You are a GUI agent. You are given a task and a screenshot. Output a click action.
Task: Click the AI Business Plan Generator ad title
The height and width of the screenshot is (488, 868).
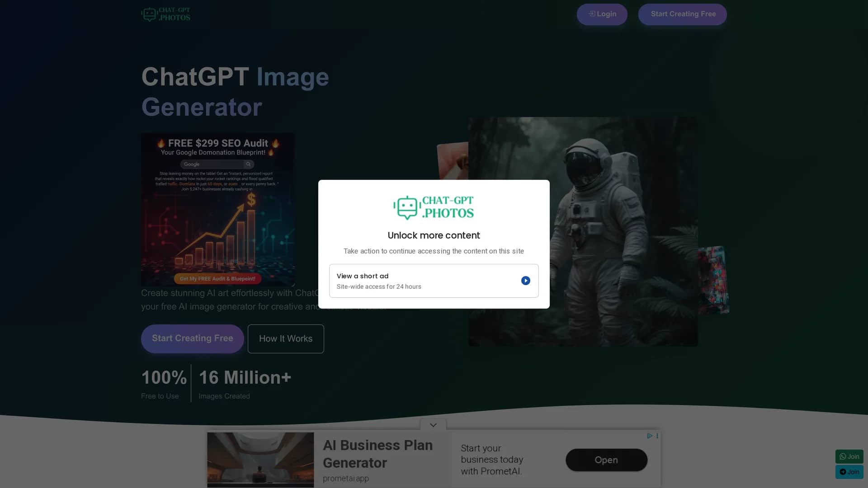(378, 454)
